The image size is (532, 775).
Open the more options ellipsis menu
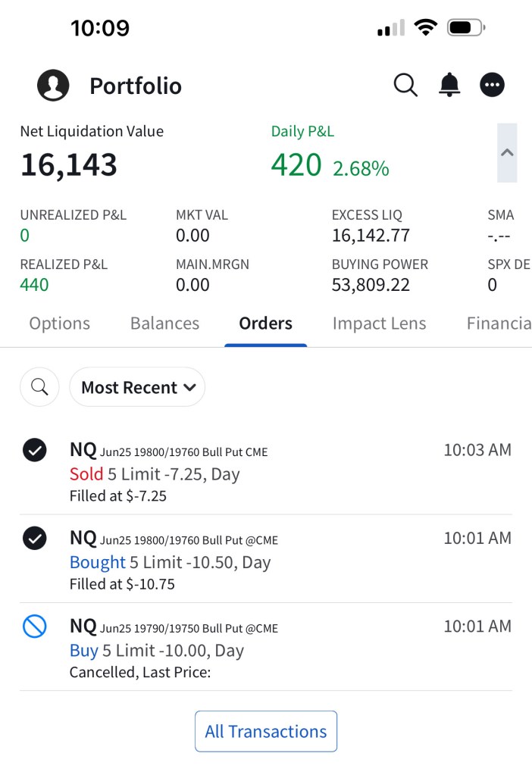click(x=493, y=85)
